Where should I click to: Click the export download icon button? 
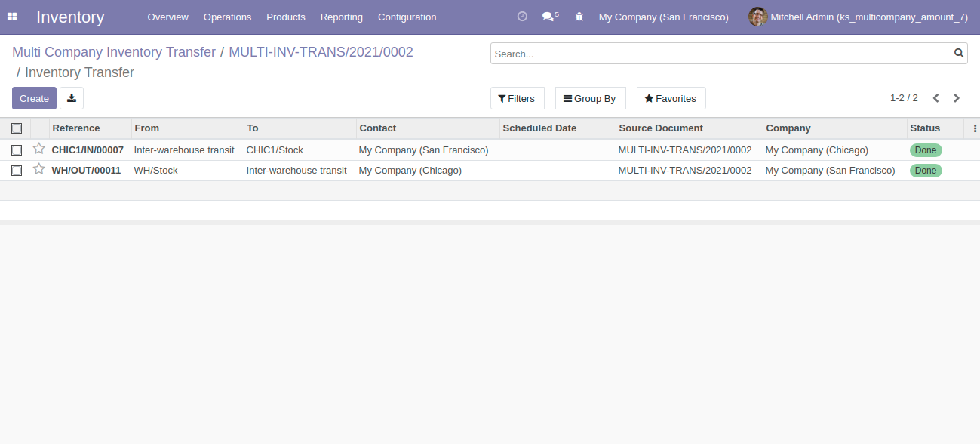72,98
